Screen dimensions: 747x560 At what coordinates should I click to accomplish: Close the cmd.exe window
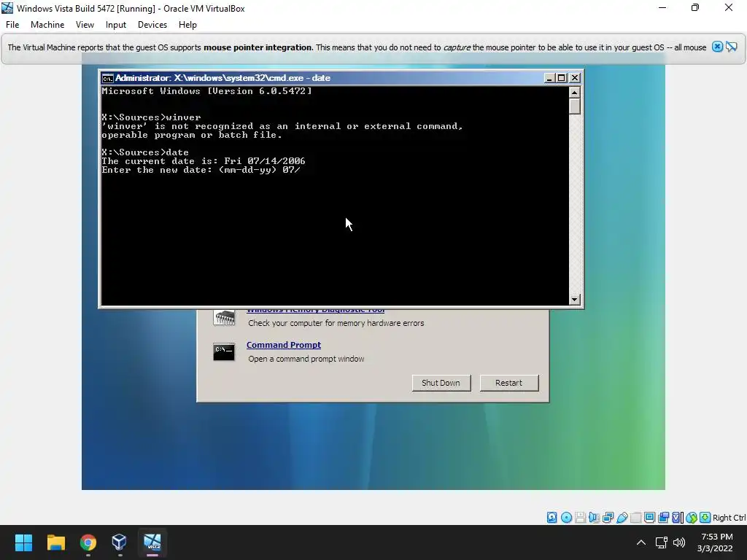[x=575, y=78]
